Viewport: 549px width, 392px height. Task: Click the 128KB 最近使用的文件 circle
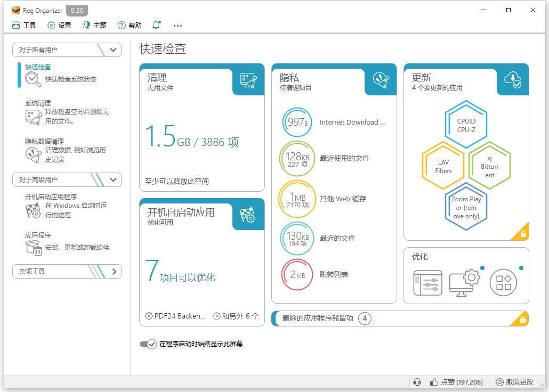[x=297, y=159]
